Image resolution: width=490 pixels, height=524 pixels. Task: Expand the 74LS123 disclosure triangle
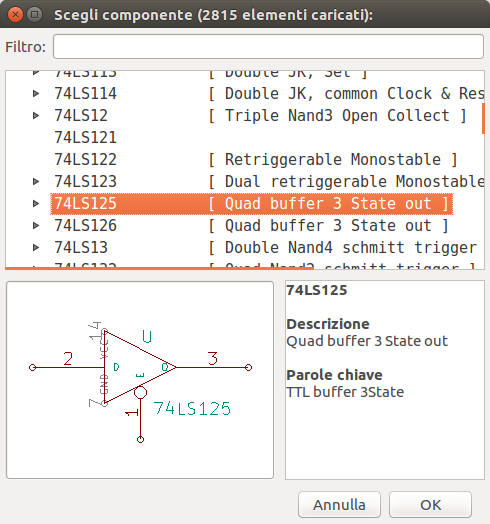click(36, 181)
